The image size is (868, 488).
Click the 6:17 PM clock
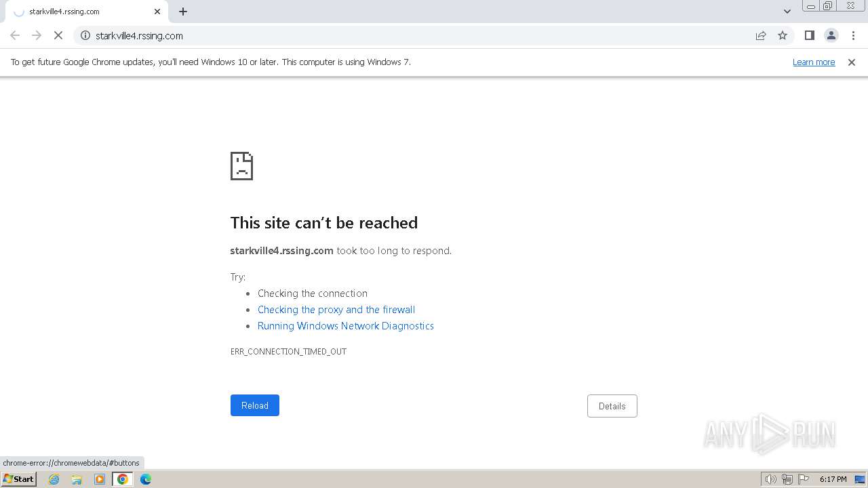(x=833, y=479)
